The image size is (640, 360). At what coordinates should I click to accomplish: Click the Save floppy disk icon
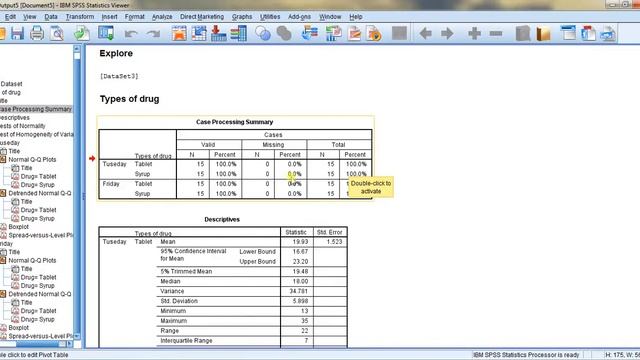coord(18,33)
